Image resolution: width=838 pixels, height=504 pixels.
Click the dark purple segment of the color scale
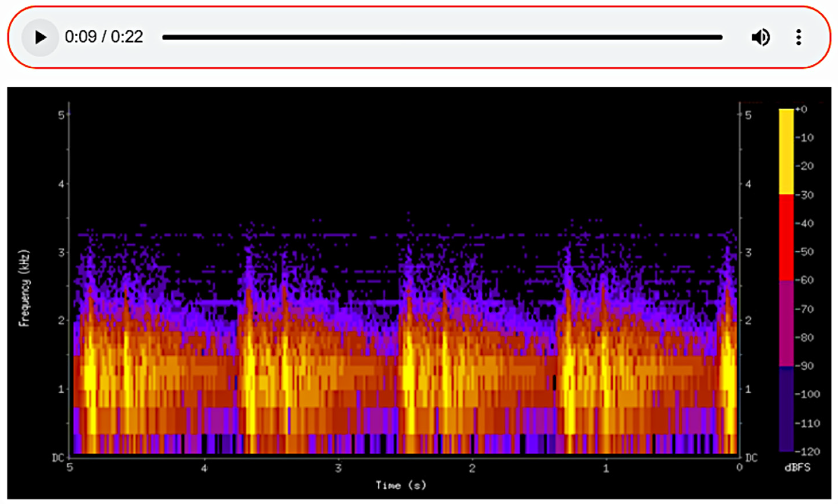[x=786, y=409]
